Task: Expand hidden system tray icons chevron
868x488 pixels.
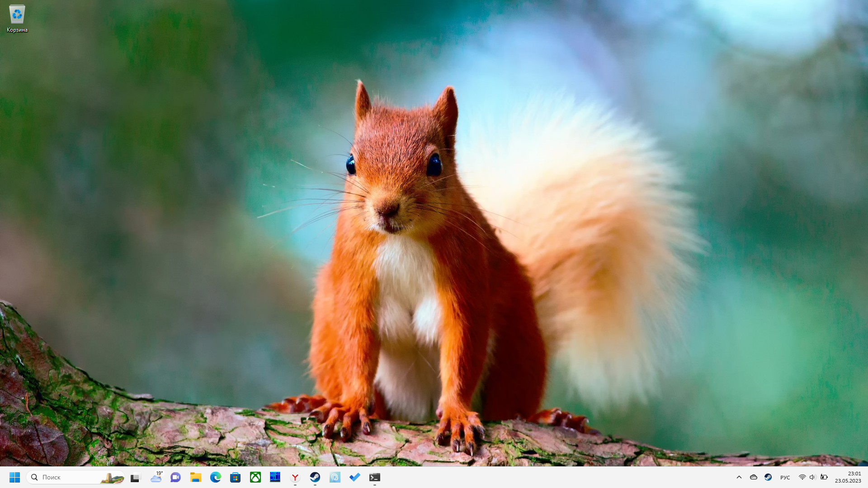Action: pos(739,477)
